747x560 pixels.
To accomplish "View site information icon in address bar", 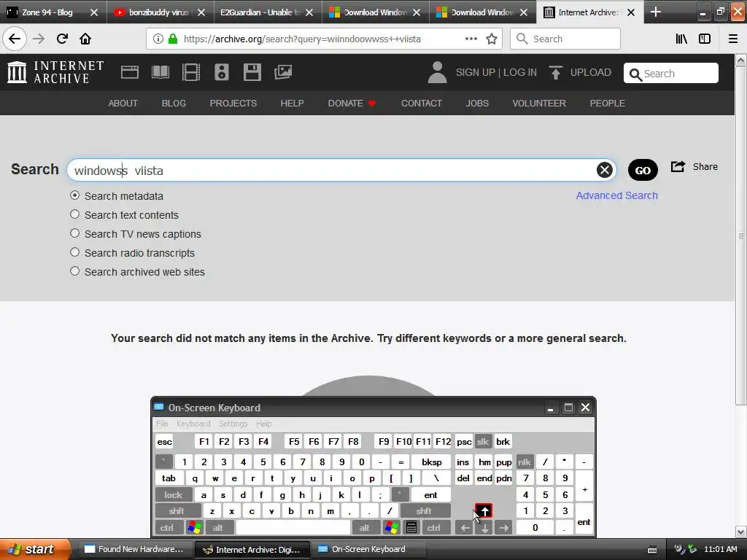I will (x=158, y=39).
